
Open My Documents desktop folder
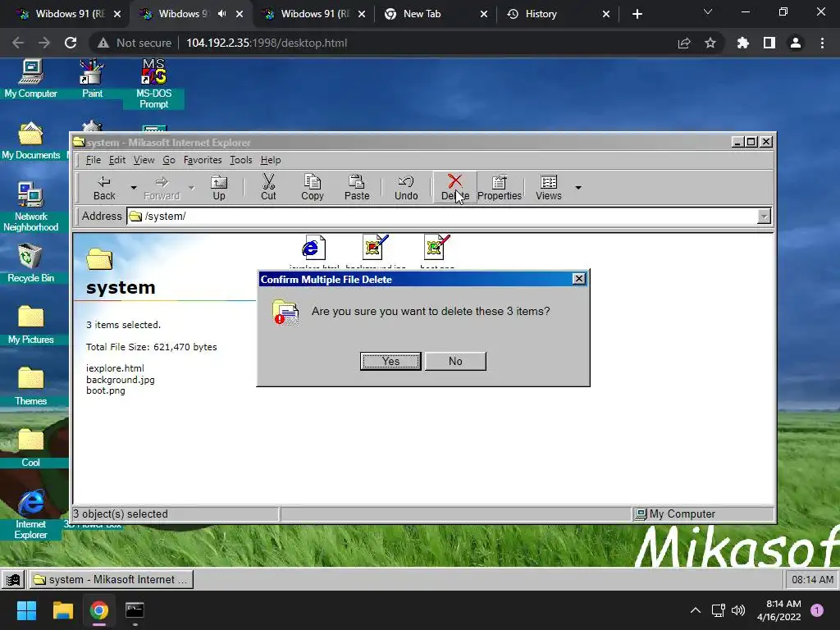pos(30,140)
